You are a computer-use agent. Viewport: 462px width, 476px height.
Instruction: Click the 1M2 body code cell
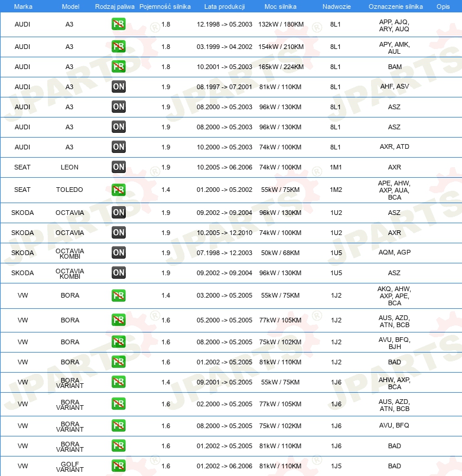pos(336,190)
